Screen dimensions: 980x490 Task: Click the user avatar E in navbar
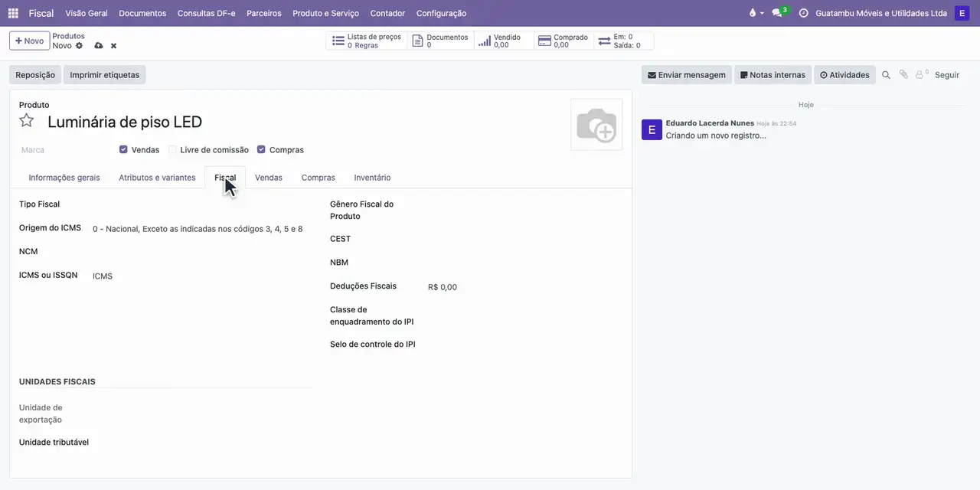pyautogui.click(x=962, y=13)
